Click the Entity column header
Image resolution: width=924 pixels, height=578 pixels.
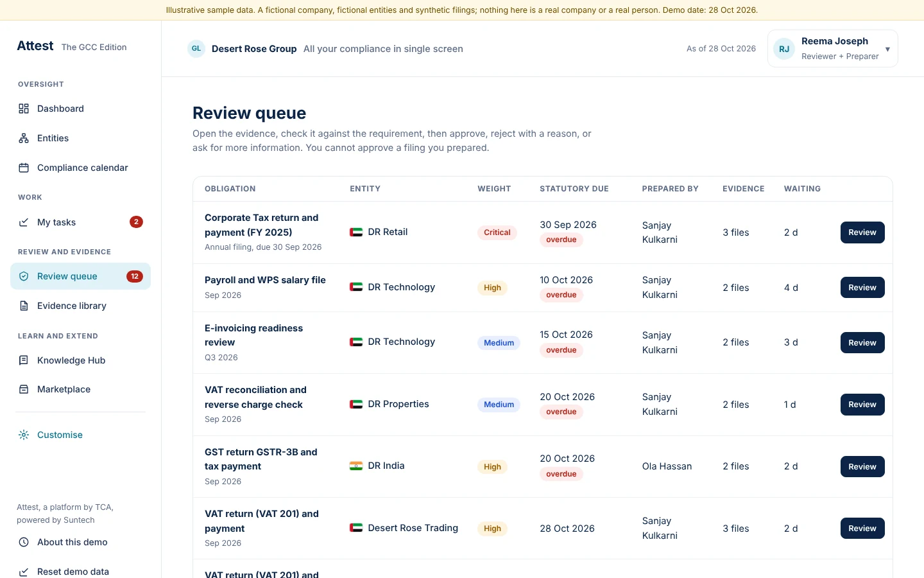tap(365, 189)
